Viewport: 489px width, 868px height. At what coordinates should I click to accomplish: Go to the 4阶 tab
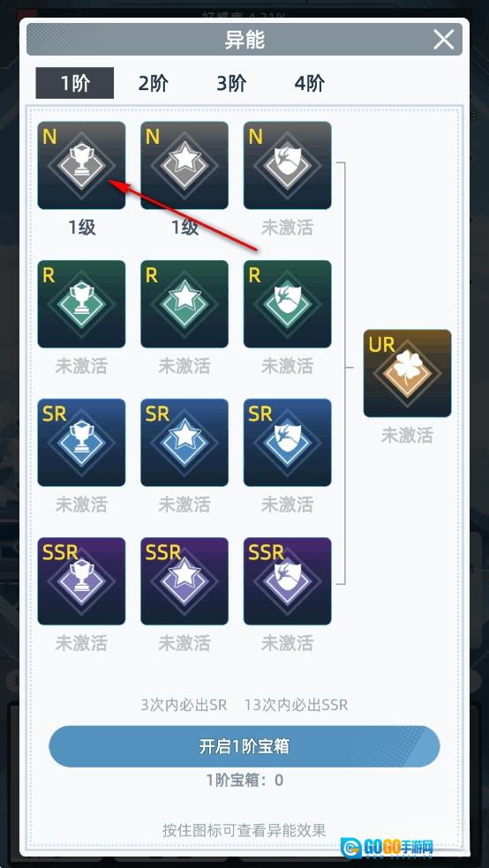click(309, 84)
